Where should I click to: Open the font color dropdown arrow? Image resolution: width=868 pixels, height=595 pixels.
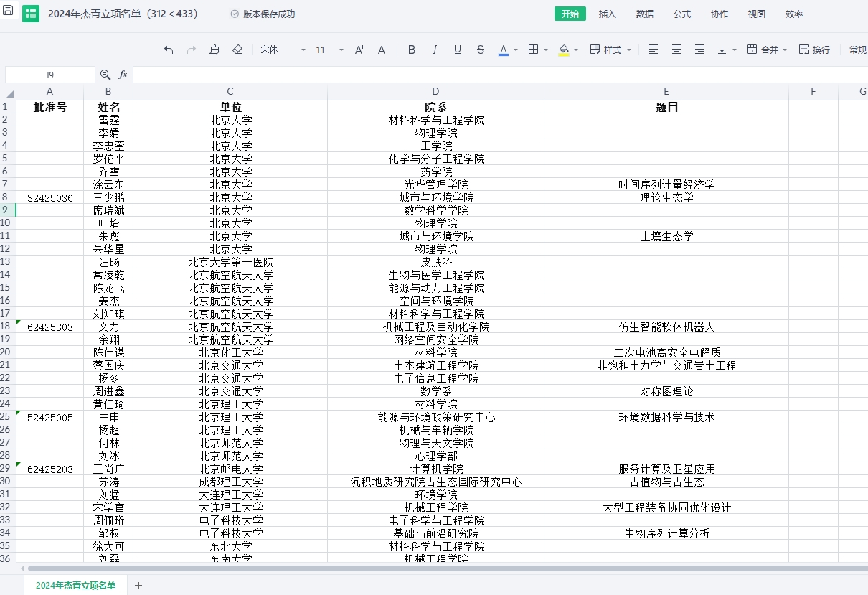516,50
